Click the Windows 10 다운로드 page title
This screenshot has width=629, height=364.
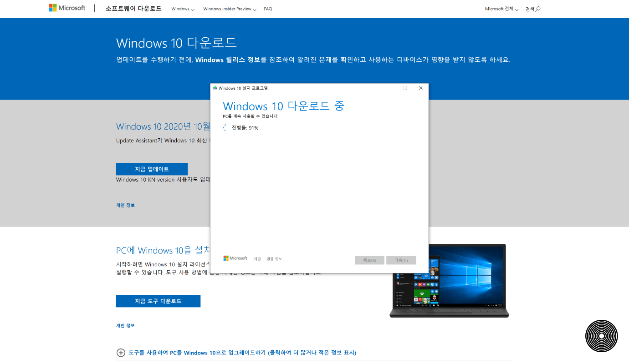177,43
